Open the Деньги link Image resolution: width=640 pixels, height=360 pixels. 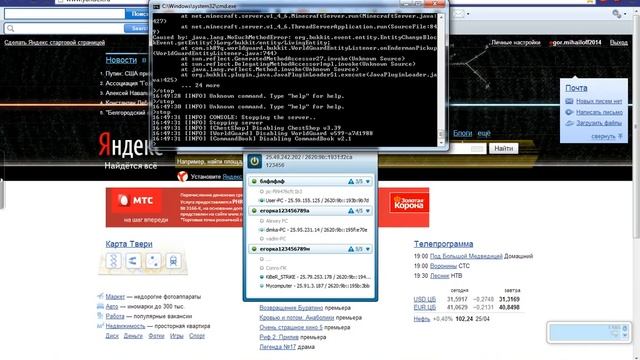tap(133, 336)
